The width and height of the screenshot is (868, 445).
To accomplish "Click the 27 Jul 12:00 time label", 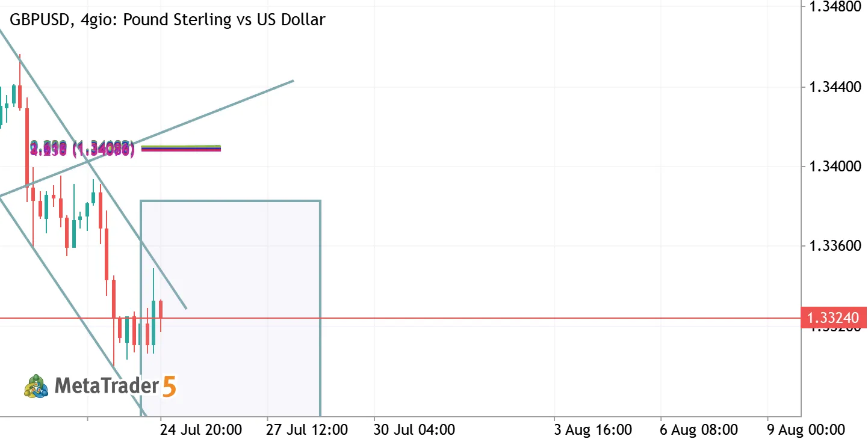I will [x=307, y=430].
